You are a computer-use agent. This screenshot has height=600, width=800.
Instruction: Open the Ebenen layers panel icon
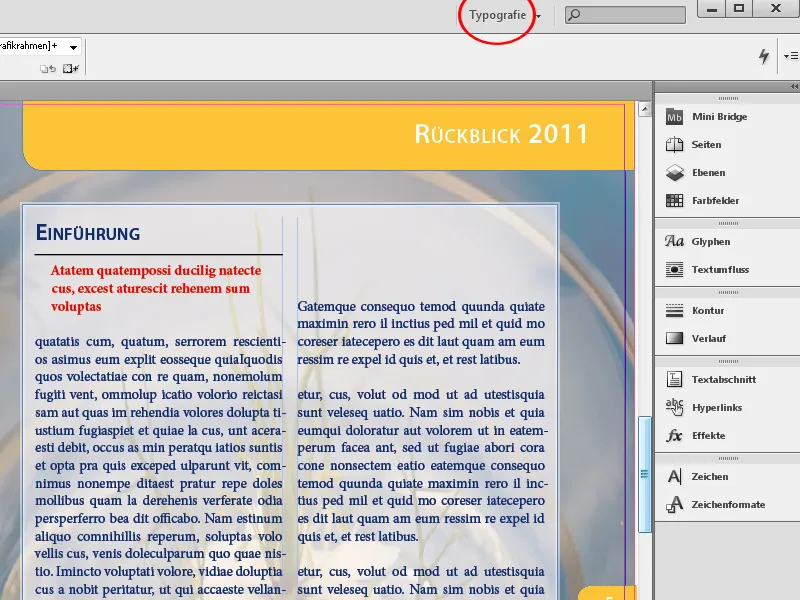pyautogui.click(x=674, y=173)
